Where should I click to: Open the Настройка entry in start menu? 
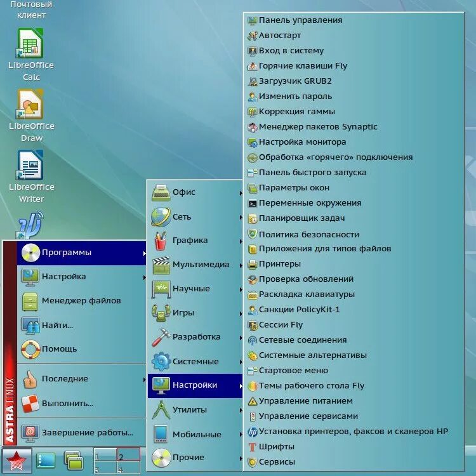(82, 277)
